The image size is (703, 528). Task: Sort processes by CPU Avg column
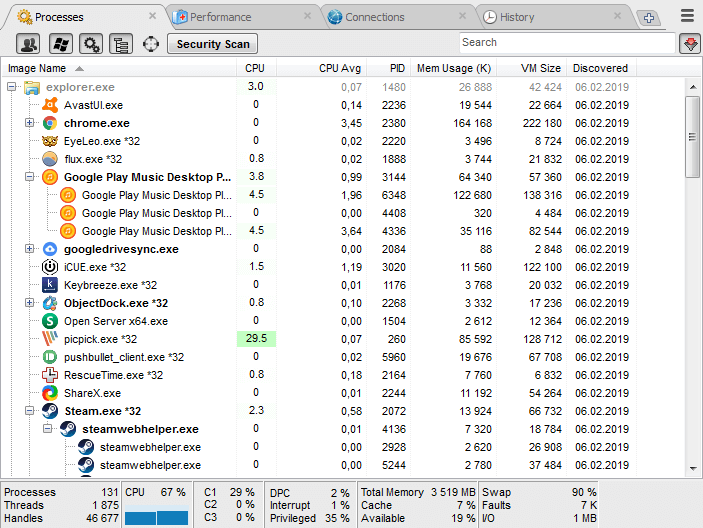[339, 68]
